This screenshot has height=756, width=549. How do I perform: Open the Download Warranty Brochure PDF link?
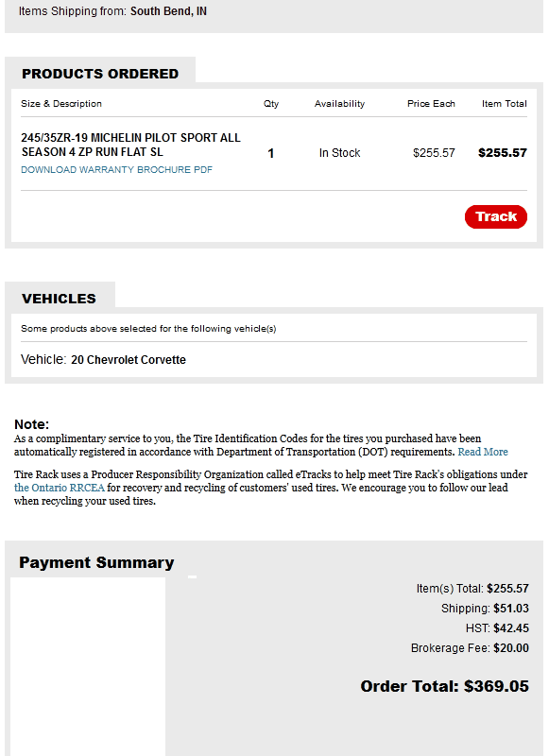click(116, 170)
